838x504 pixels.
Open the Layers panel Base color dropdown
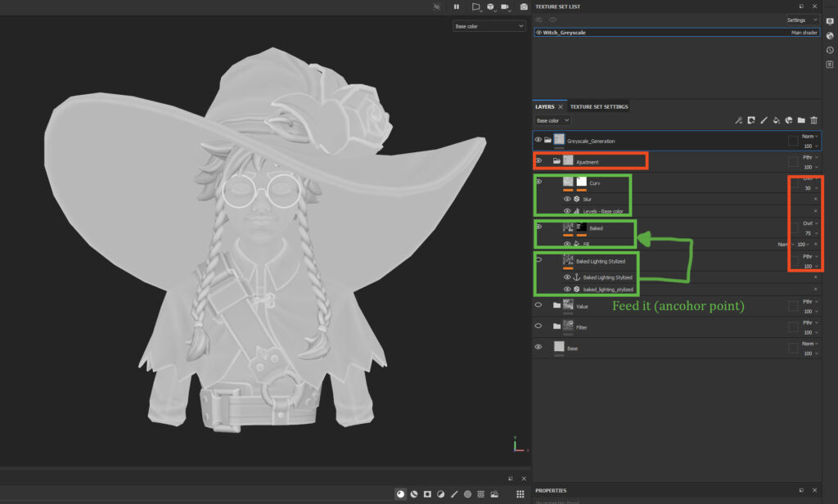click(554, 120)
